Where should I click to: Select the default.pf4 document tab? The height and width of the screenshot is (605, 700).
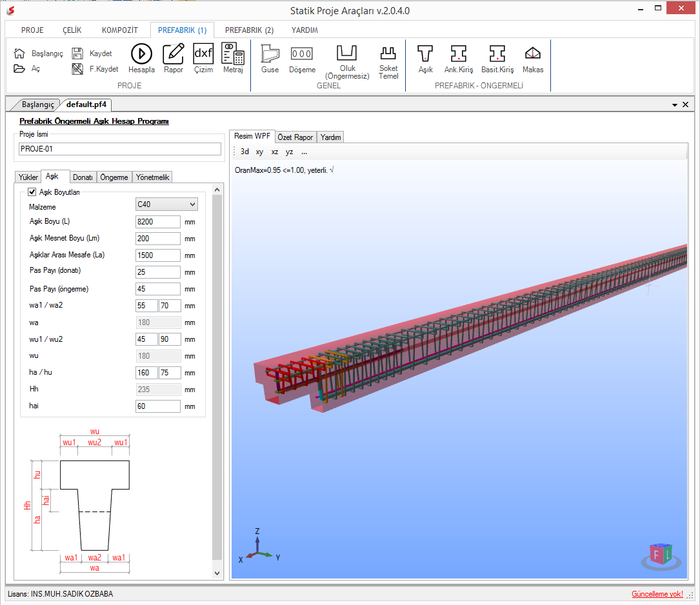pos(86,104)
